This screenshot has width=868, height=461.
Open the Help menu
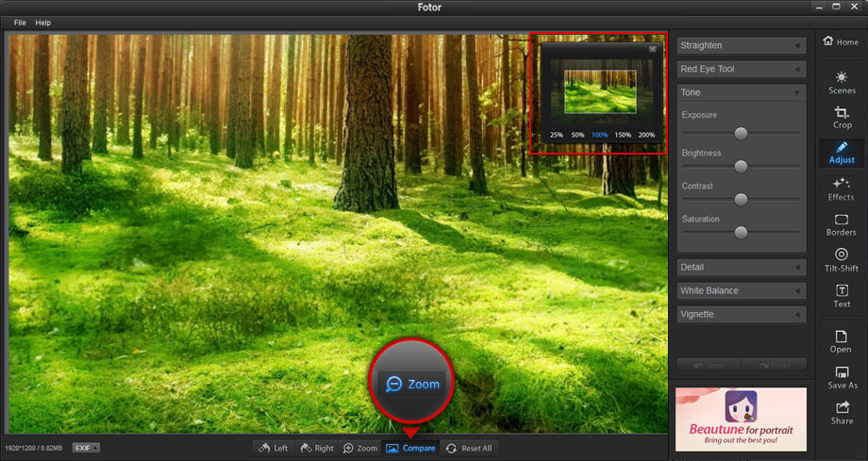coord(43,23)
